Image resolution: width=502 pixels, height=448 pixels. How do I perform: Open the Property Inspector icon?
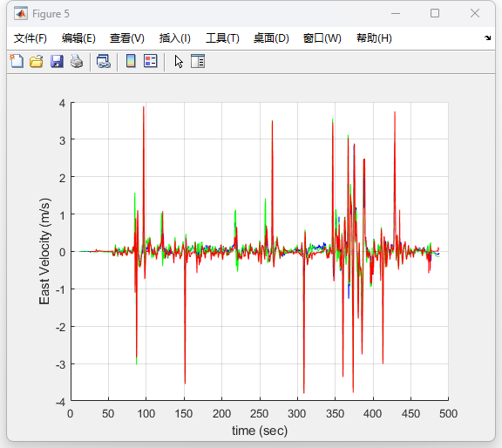pos(198,61)
